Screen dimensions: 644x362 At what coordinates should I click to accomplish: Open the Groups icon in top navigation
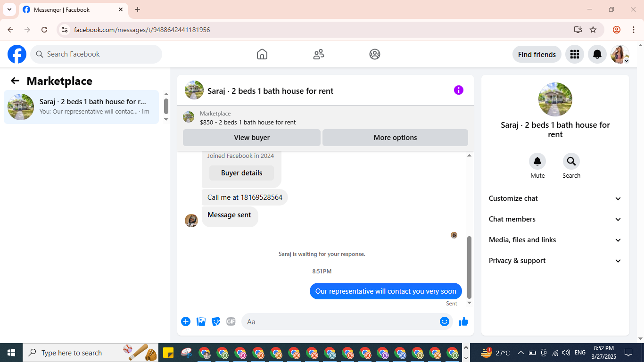click(x=375, y=54)
